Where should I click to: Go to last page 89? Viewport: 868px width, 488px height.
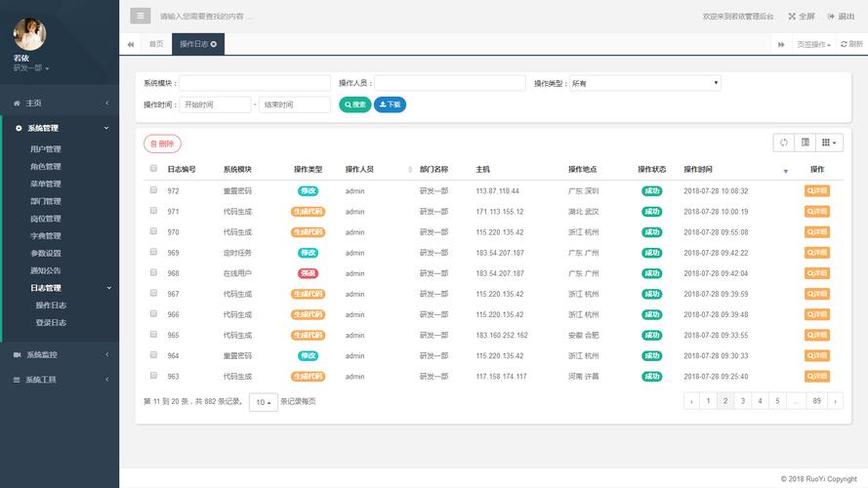[x=816, y=401]
